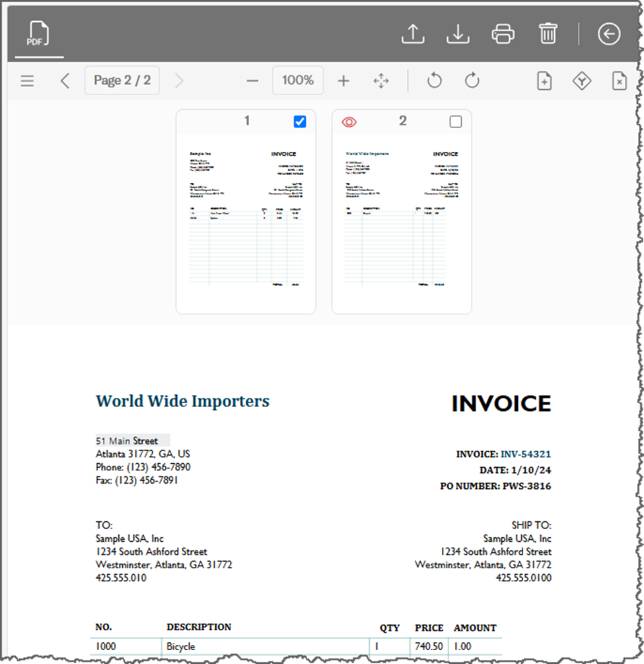Click the Bicycle description cell

coord(266,646)
